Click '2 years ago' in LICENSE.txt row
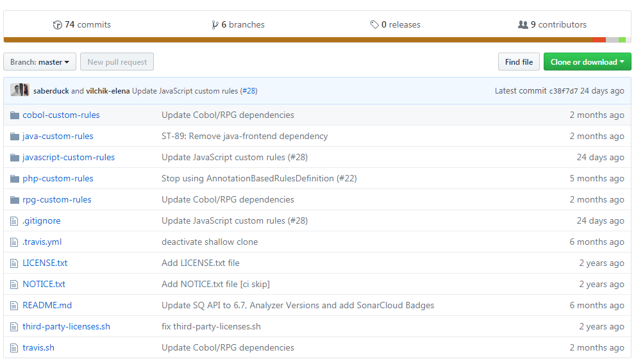This screenshot has width=636, height=364. click(601, 263)
